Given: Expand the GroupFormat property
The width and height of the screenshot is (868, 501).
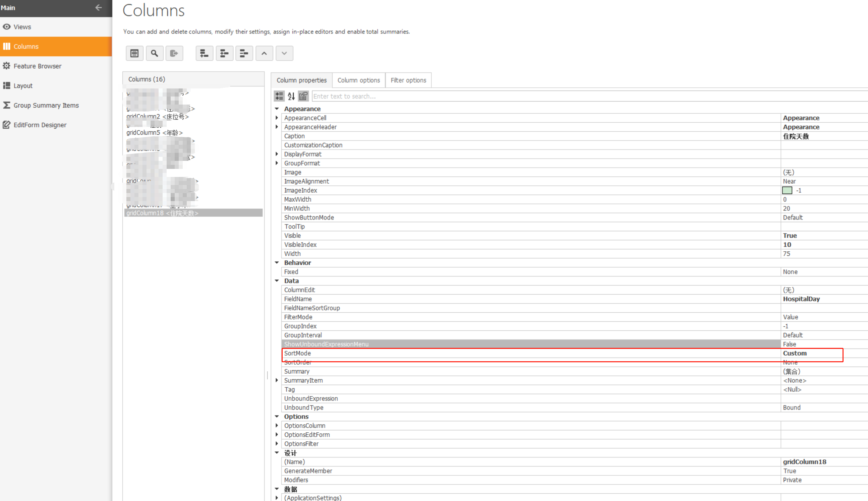Looking at the screenshot, I should 277,163.
